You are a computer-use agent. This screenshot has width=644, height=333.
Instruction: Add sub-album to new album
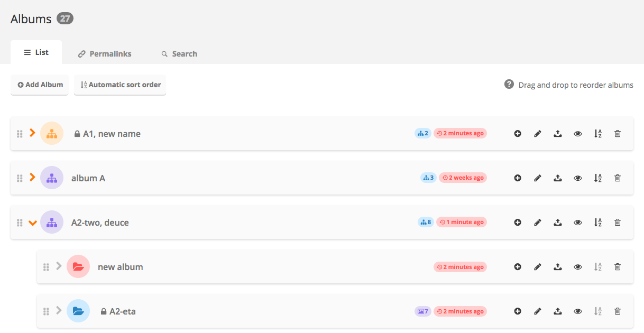point(518,267)
